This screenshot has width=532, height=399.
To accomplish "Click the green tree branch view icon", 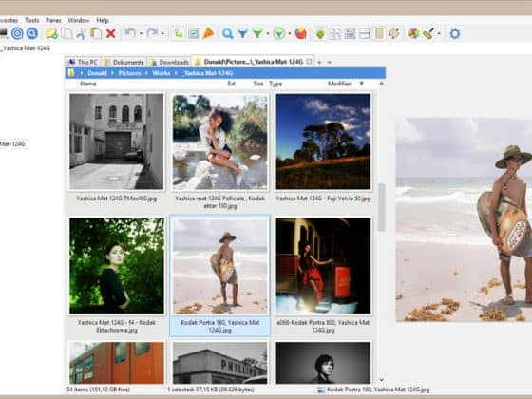I will [320, 33].
